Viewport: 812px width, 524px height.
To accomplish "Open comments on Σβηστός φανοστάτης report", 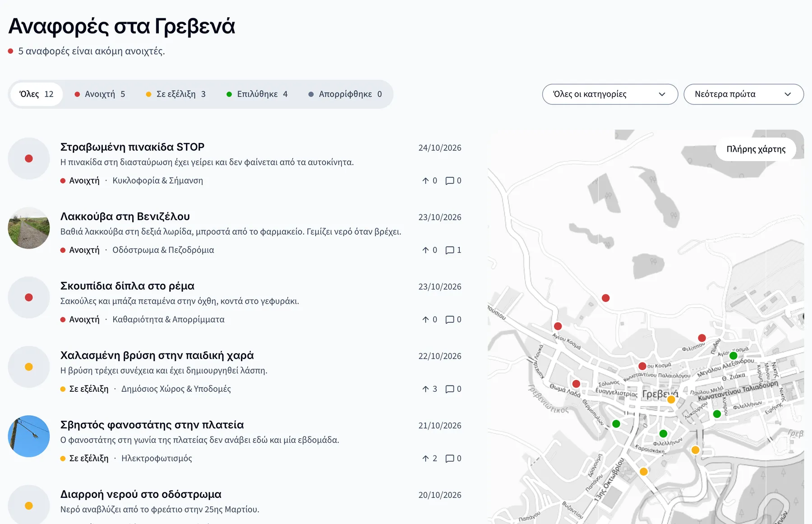I will pos(453,459).
